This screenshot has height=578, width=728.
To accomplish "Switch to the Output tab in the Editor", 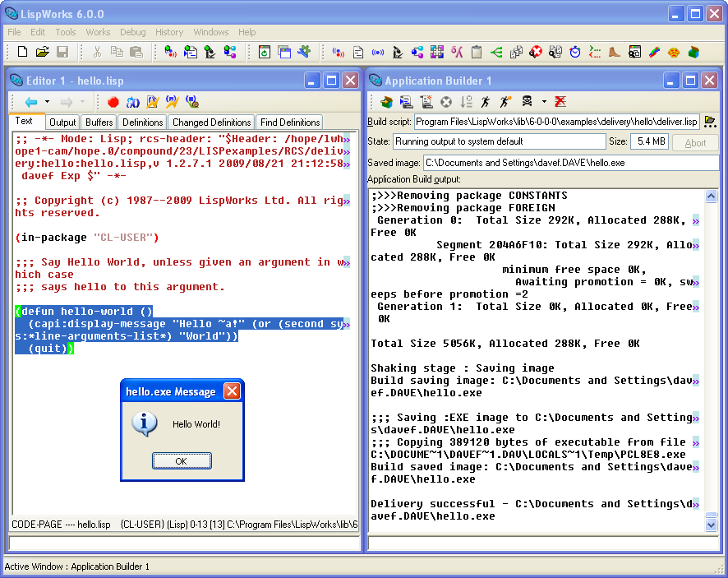I will coord(62,123).
